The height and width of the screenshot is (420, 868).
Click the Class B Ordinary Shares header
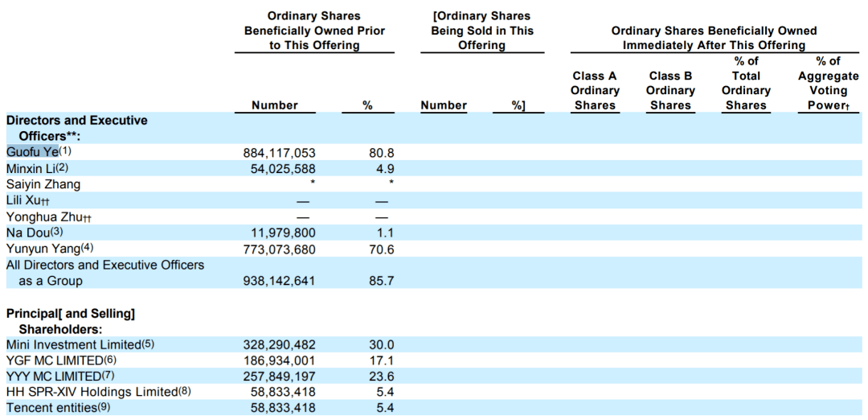click(x=671, y=90)
